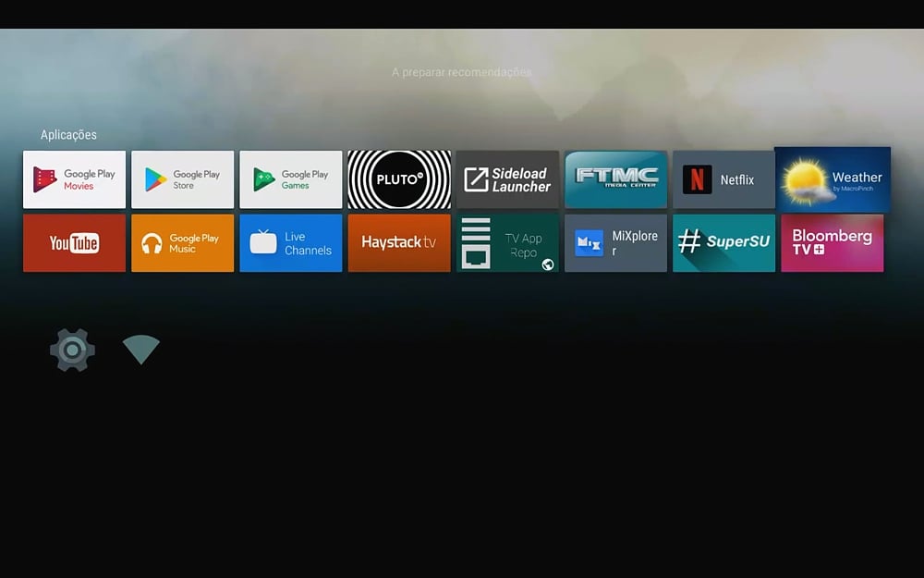Open the Netflix app

pos(723,178)
